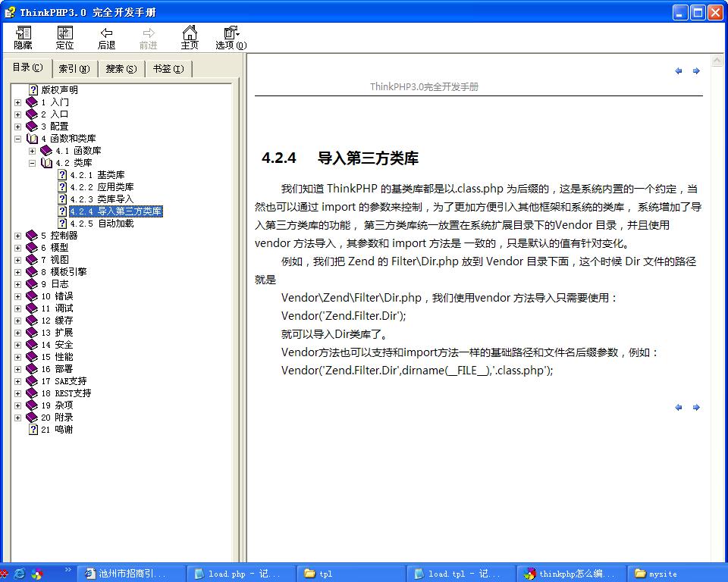728x582 pixels.
Task: Switch to the 索引 (Index) tab
Action: 74,69
